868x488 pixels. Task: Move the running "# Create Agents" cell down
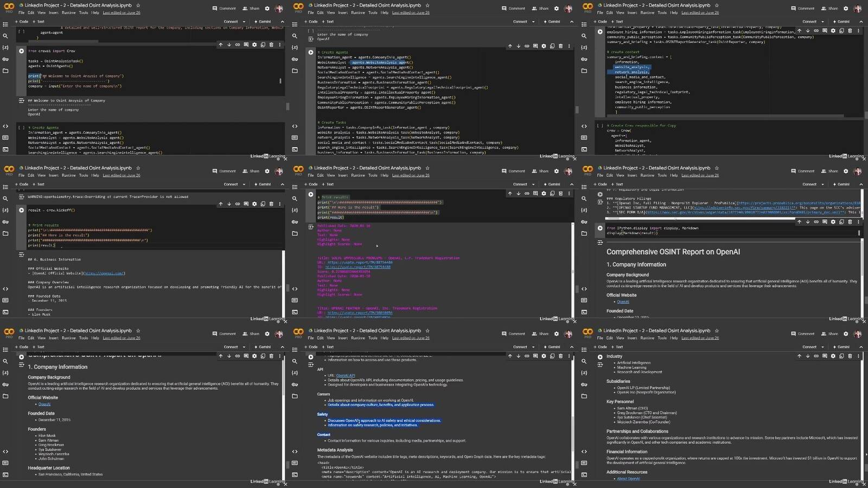518,46
